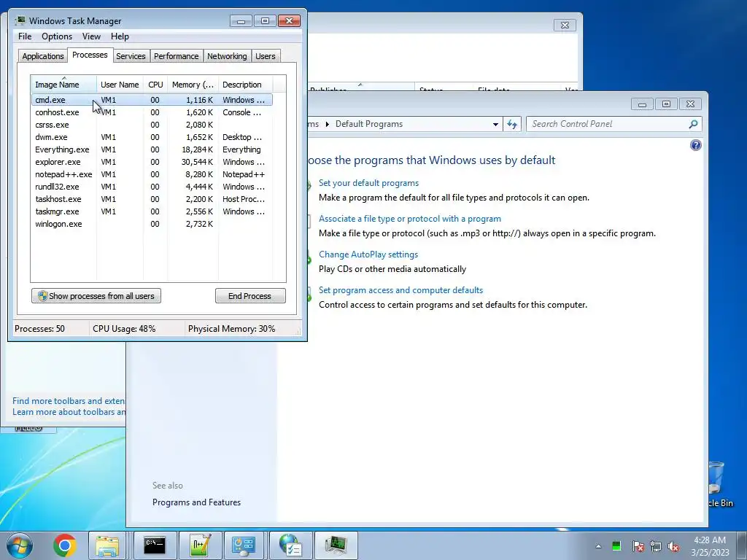This screenshot has height=560, width=747.
Task: Select the explorer.exe process row
Action: click(x=152, y=162)
